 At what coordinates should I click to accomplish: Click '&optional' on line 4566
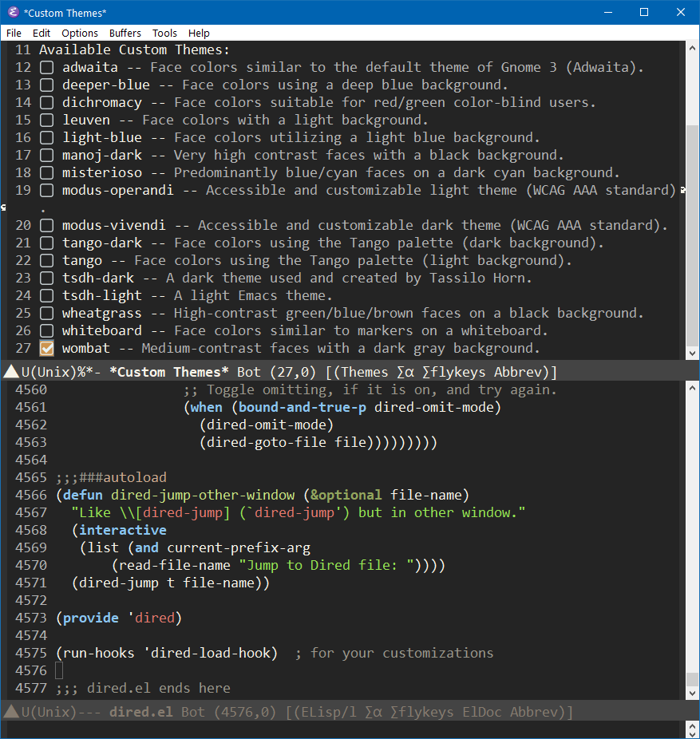tap(346, 496)
